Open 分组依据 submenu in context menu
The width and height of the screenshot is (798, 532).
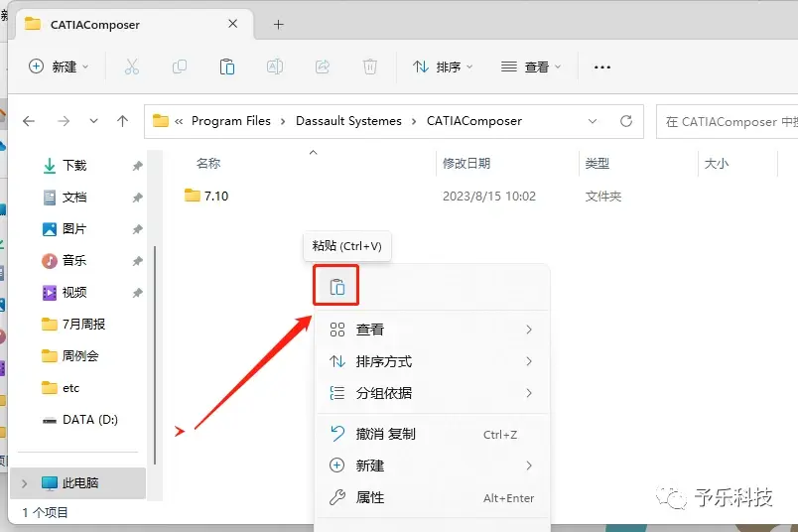(x=432, y=393)
